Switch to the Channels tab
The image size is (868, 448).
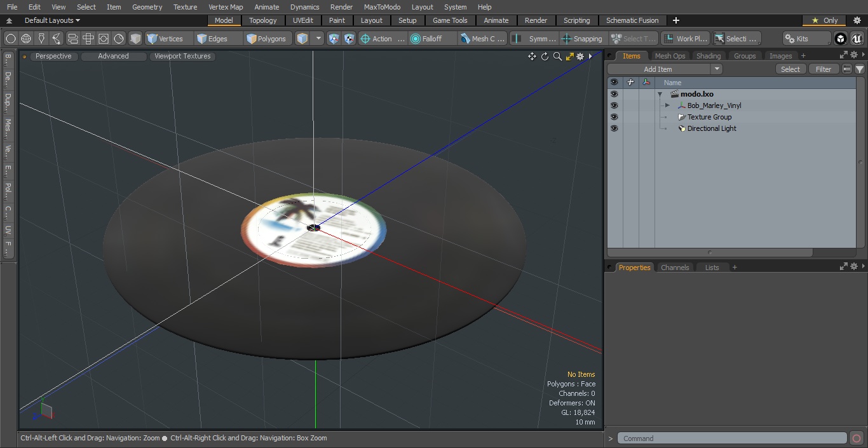tap(675, 268)
